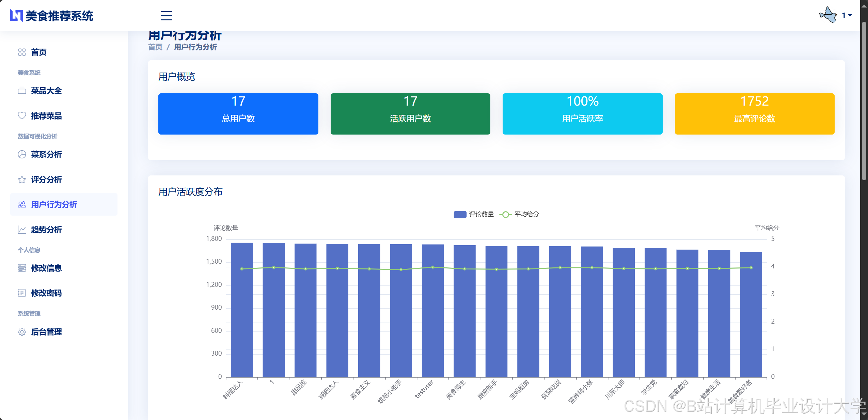The height and width of the screenshot is (420, 868).
Task: Click the heart icon for 推荐菜品
Action: (x=22, y=116)
